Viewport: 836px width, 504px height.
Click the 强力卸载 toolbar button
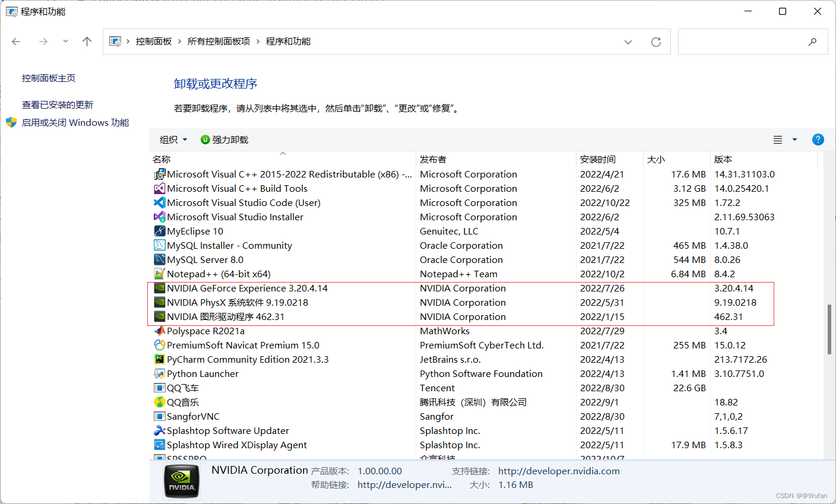point(224,140)
